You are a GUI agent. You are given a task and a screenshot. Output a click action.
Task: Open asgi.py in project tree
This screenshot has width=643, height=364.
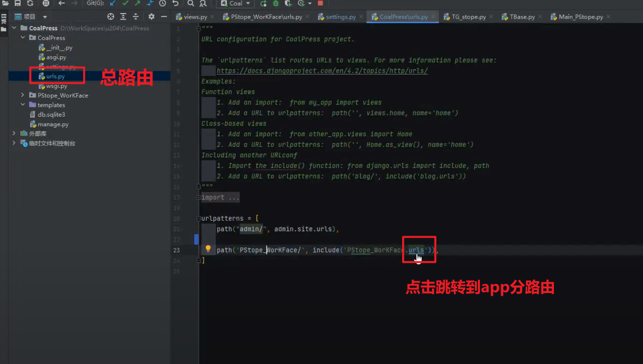tap(52, 57)
